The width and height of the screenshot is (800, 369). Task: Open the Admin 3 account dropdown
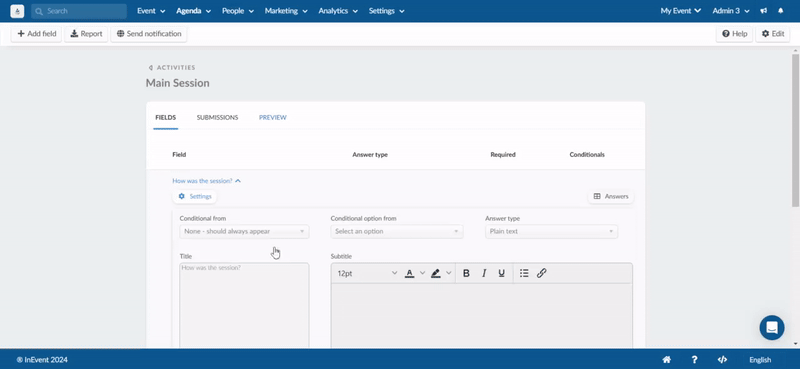click(x=731, y=11)
